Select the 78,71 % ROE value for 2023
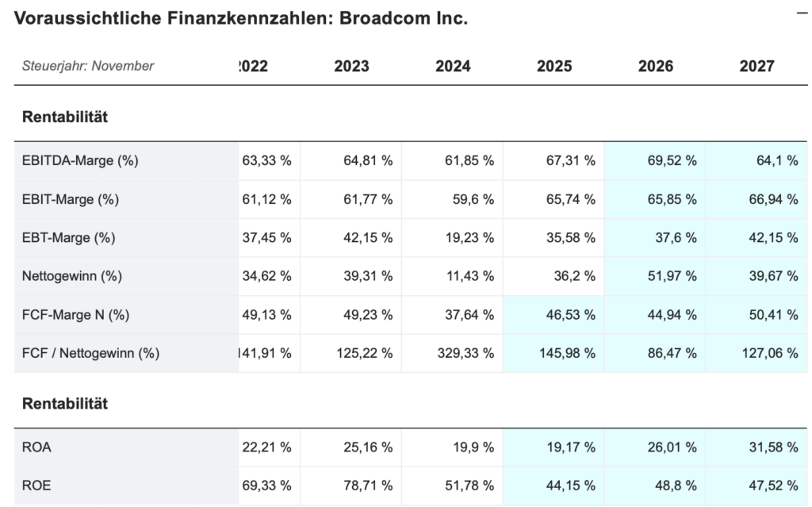 click(x=367, y=486)
